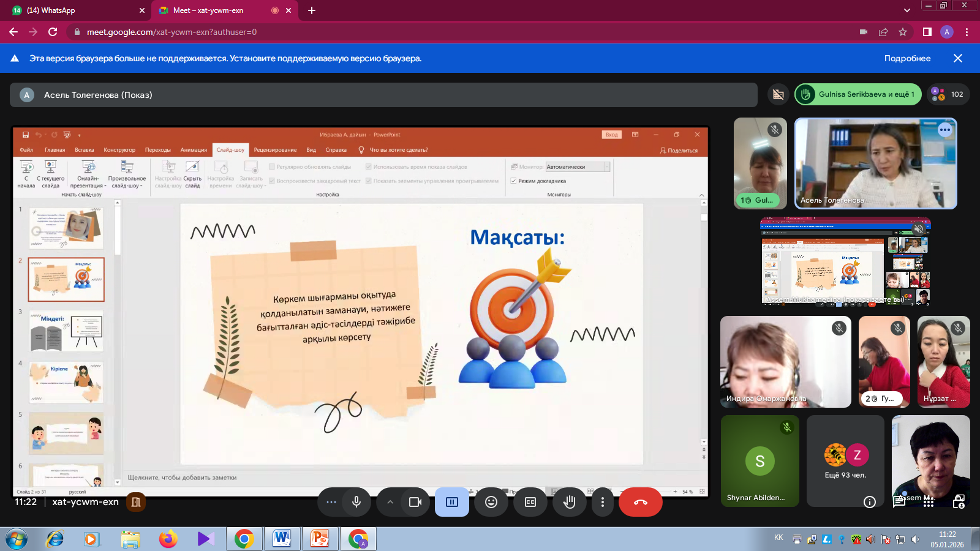
Task: Open the emoji reactions panel
Action: point(491,502)
